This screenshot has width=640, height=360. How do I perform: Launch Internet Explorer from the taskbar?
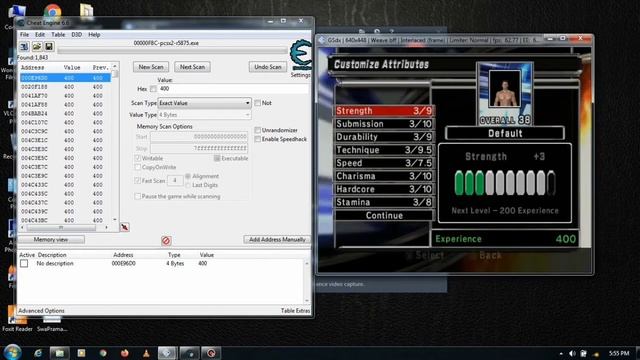coord(38,353)
